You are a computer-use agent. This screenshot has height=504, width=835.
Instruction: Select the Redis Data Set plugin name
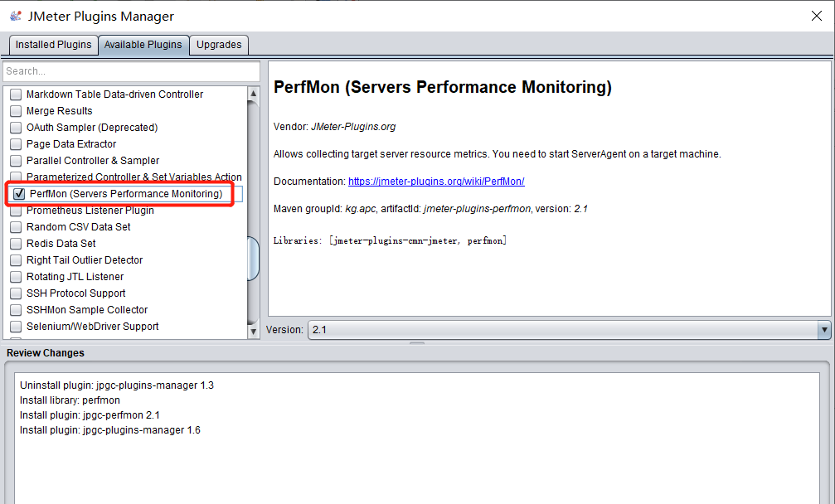pyautogui.click(x=61, y=244)
